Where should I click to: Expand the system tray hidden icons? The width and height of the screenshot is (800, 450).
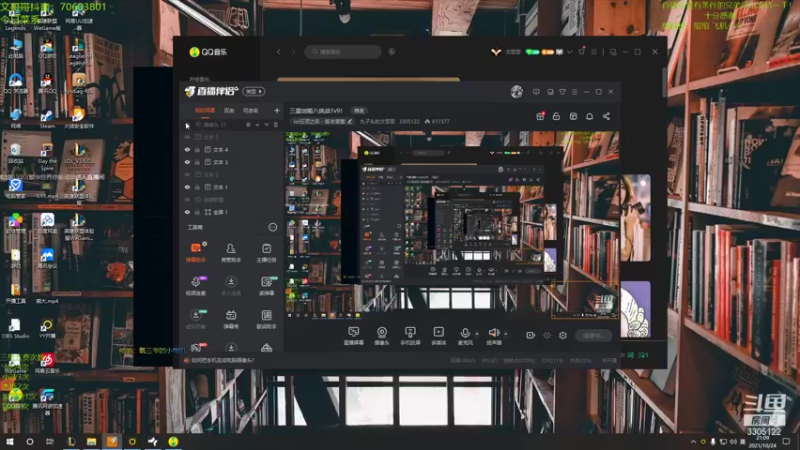tap(693, 441)
